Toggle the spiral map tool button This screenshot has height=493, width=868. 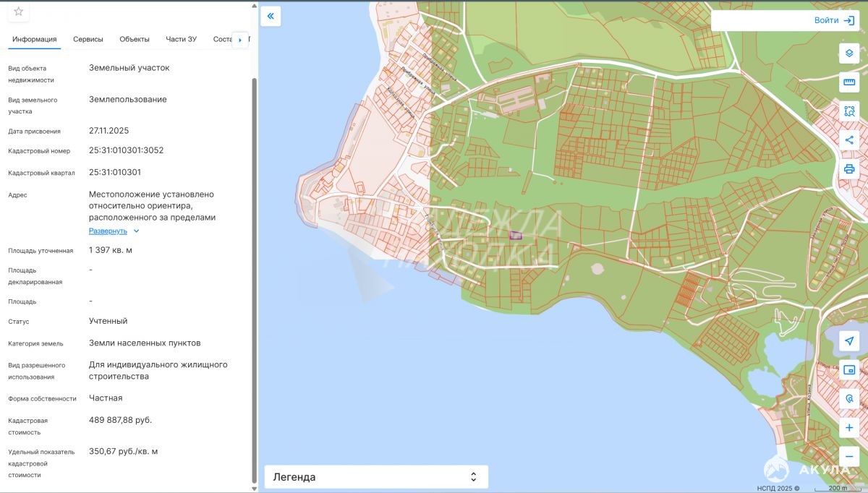pos(849,399)
